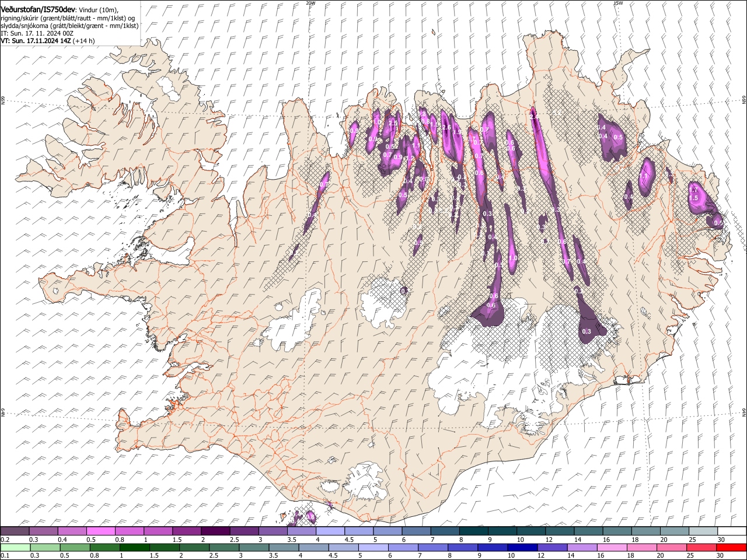Select the 25–30 pale grey swatch in upper legend
747x560 pixels.
(703, 531)
